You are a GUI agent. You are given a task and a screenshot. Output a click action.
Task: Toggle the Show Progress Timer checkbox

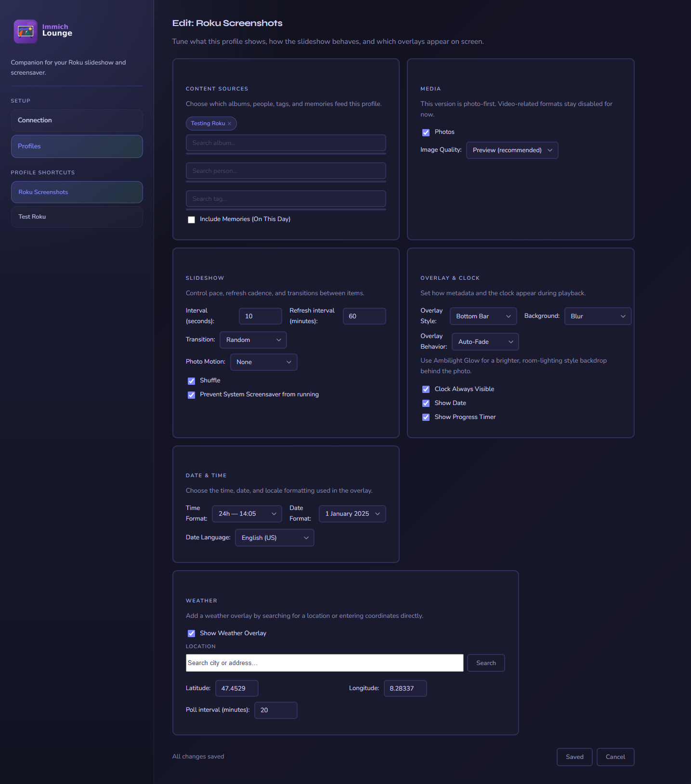pos(426,418)
